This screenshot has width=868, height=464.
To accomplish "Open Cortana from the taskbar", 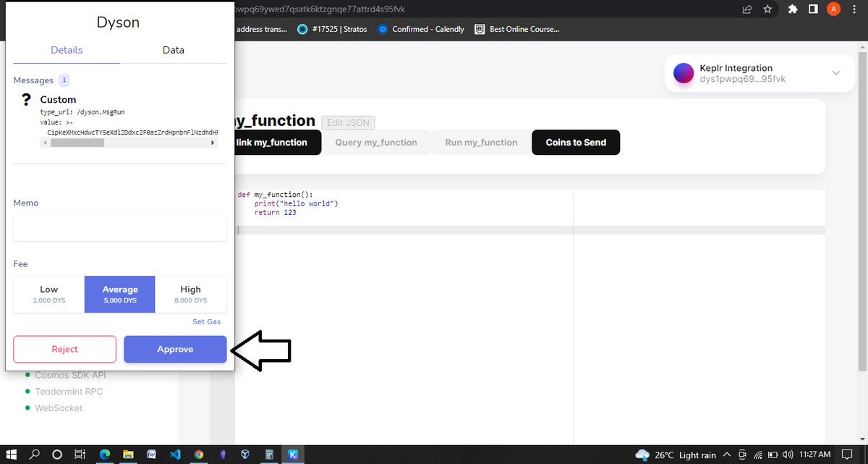I will (x=58, y=455).
